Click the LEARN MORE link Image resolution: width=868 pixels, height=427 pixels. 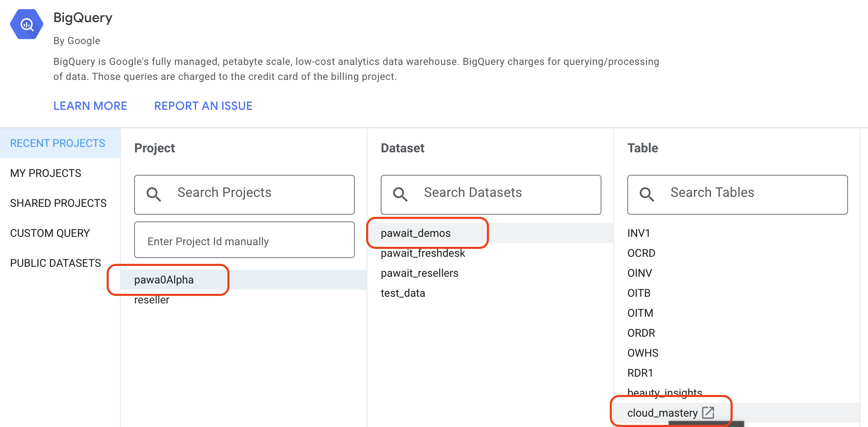pos(90,106)
